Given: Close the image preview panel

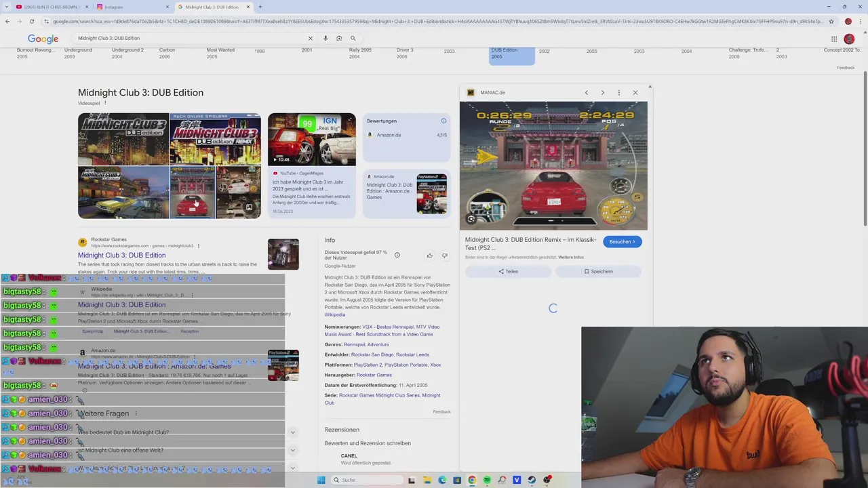Looking at the screenshot, I should point(635,93).
